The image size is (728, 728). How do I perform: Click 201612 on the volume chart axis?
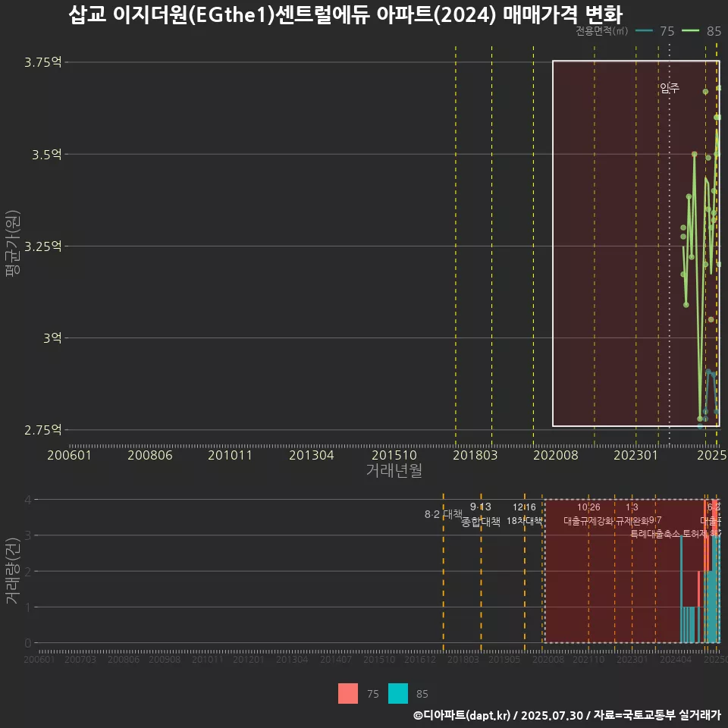coord(419,659)
